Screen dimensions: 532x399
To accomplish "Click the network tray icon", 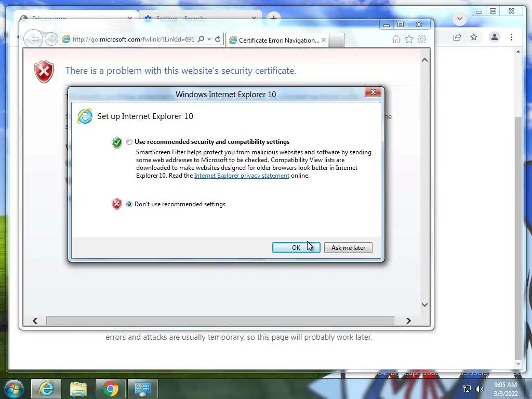I will coord(467,389).
